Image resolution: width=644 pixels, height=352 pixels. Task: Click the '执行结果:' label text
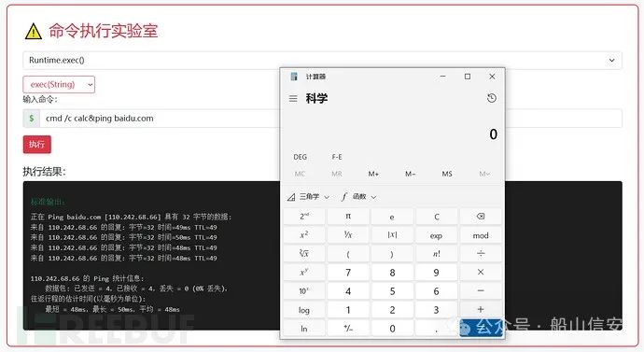[45, 172]
